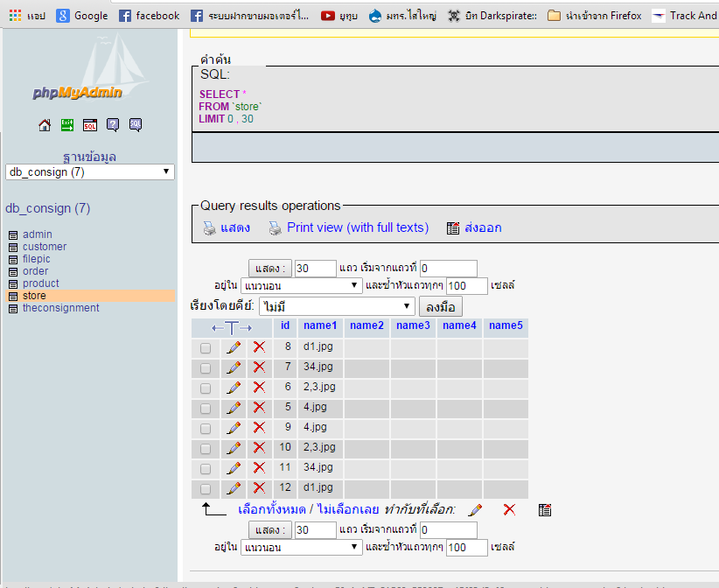Click the export icon beside bulk actions
This screenshot has width=719, height=588.
[545, 510]
